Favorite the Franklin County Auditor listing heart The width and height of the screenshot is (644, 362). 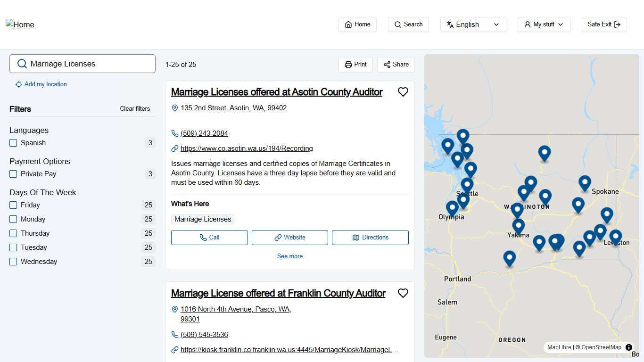403,293
